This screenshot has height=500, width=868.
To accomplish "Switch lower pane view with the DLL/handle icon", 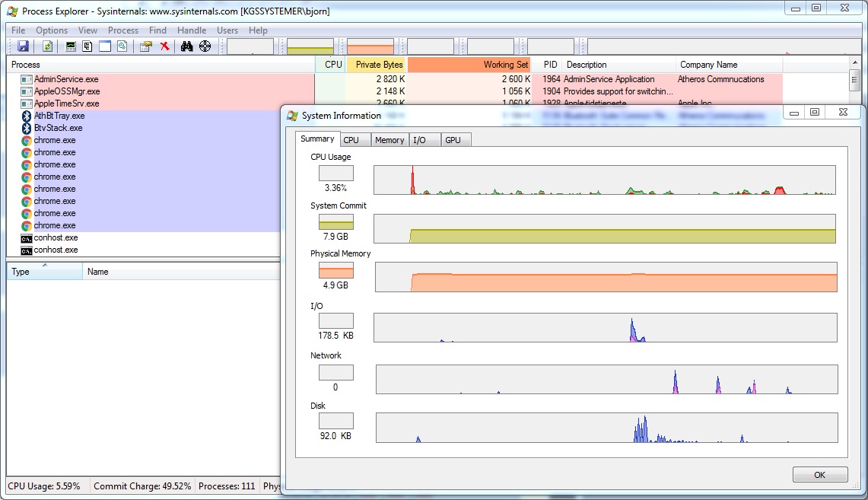I will point(122,46).
